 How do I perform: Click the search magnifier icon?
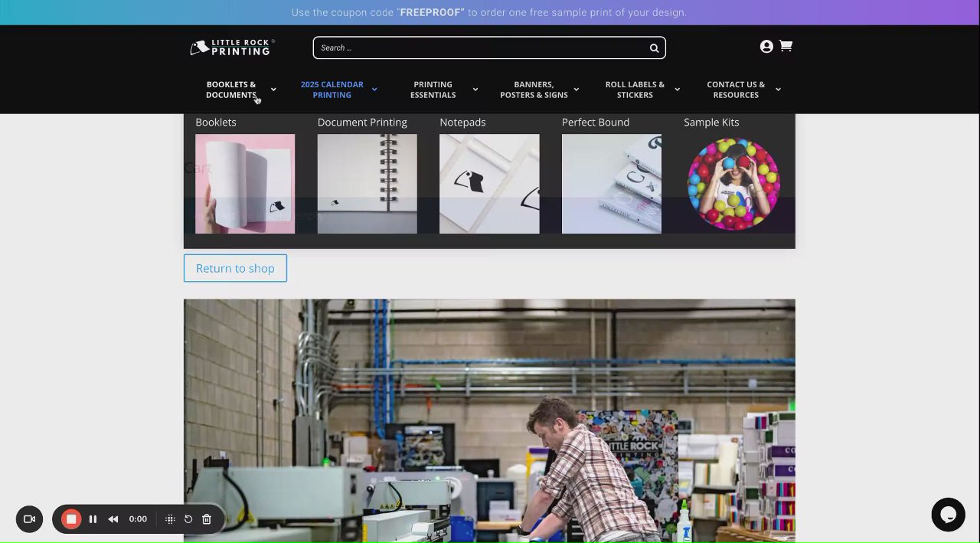point(654,48)
